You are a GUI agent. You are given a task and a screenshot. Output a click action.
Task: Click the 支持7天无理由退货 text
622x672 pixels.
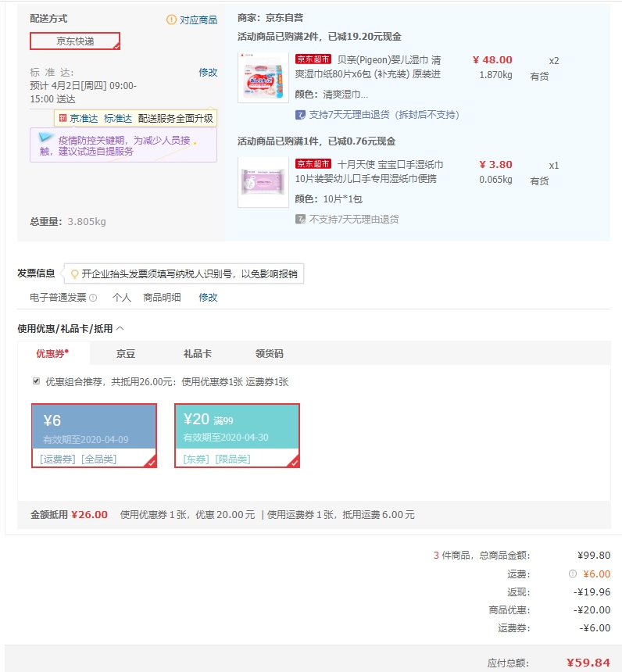[x=384, y=115]
